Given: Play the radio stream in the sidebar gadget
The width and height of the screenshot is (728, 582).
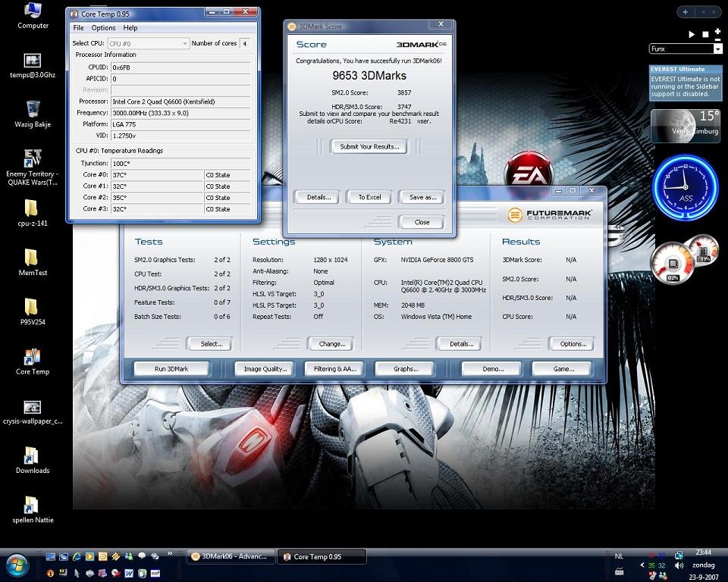Looking at the screenshot, I should click(691, 34).
